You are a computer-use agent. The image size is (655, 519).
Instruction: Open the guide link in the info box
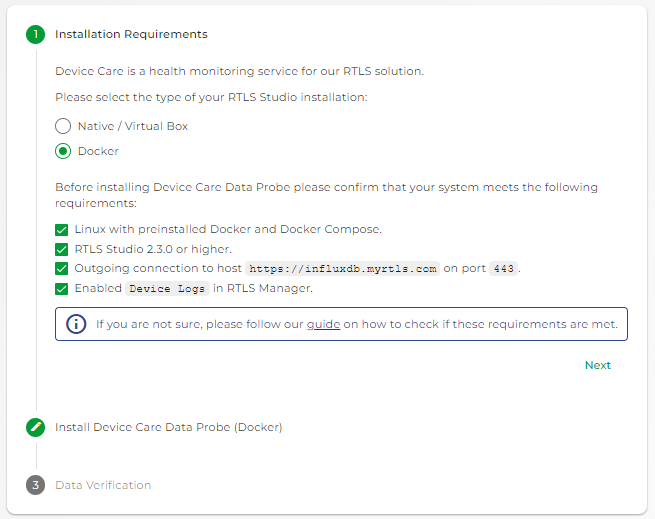coord(323,325)
